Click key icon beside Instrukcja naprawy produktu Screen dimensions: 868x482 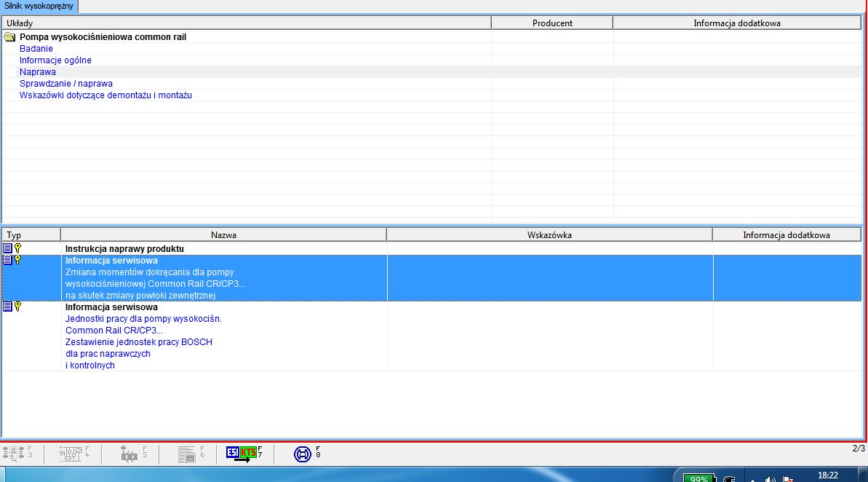(x=17, y=248)
